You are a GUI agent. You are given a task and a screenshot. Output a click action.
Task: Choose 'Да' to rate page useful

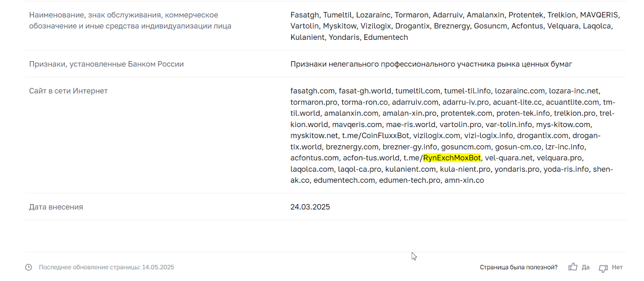[586, 267]
